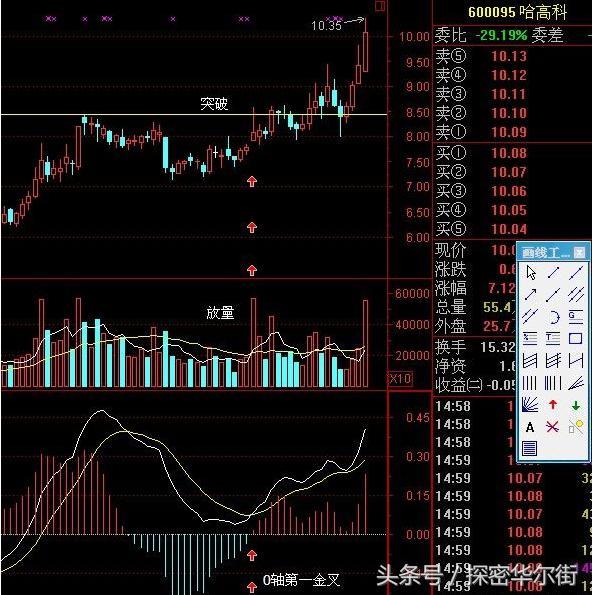Toggle the show/hide drawings tool
The height and width of the screenshot is (595, 592).
click(576, 427)
